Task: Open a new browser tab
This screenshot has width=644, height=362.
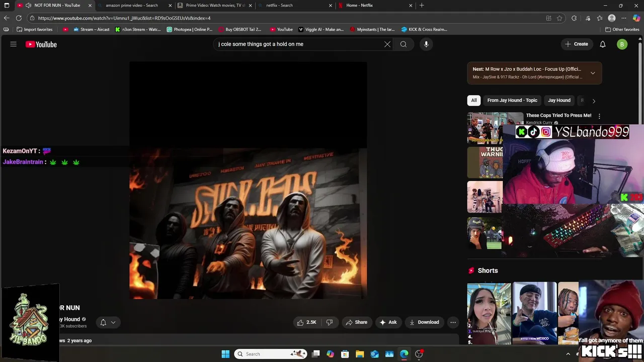Action: point(422,6)
